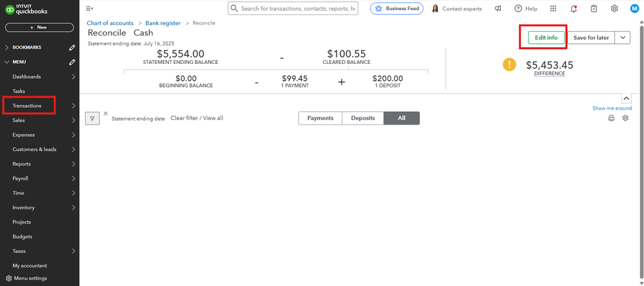Open the top-right Settings gear

(614, 8)
